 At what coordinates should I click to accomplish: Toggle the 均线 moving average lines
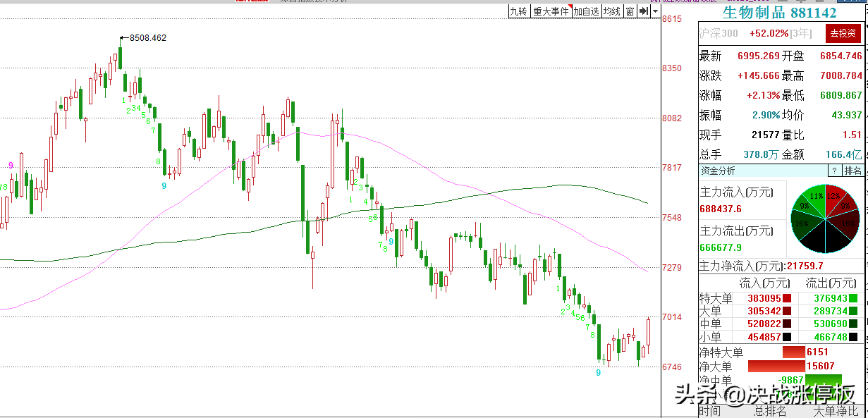[611, 11]
